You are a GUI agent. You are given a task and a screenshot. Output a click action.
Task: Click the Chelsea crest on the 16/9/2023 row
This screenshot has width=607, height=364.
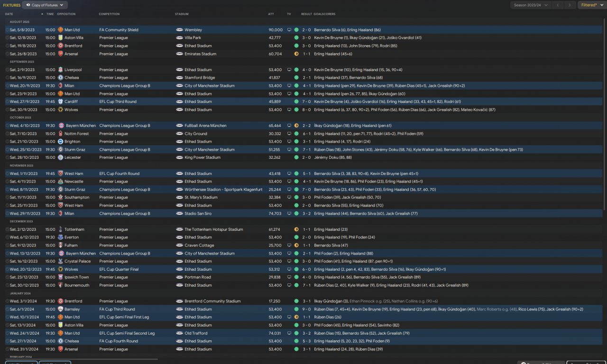click(60, 78)
